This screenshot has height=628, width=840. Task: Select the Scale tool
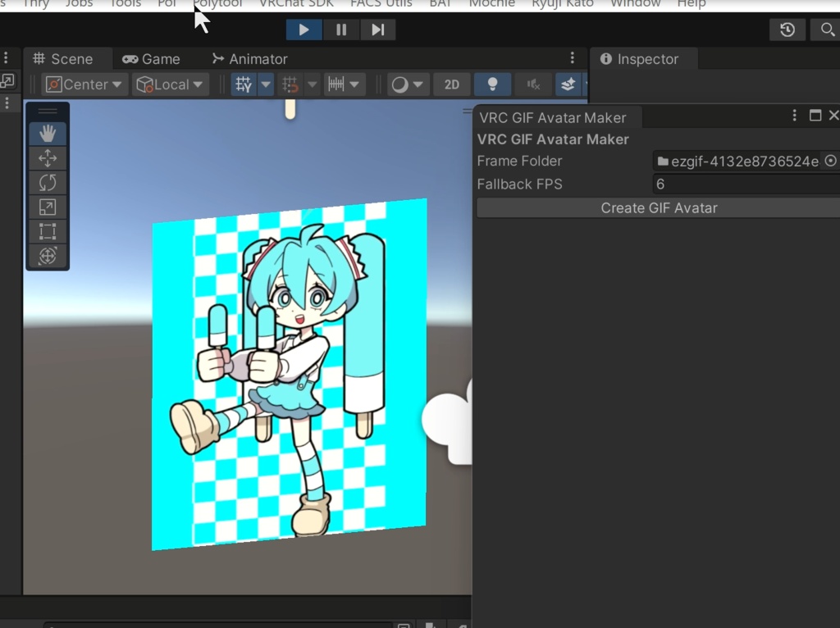pos(48,207)
